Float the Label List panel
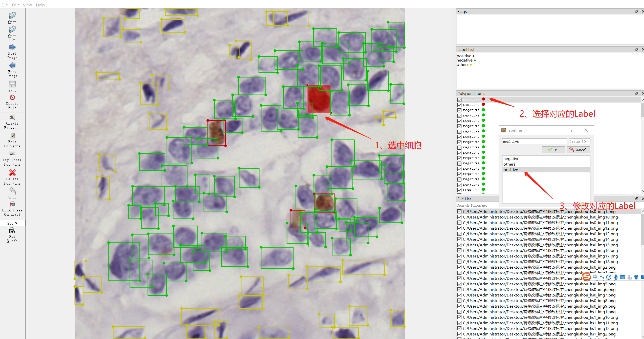The width and height of the screenshot is (644, 339). tap(636, 49)
